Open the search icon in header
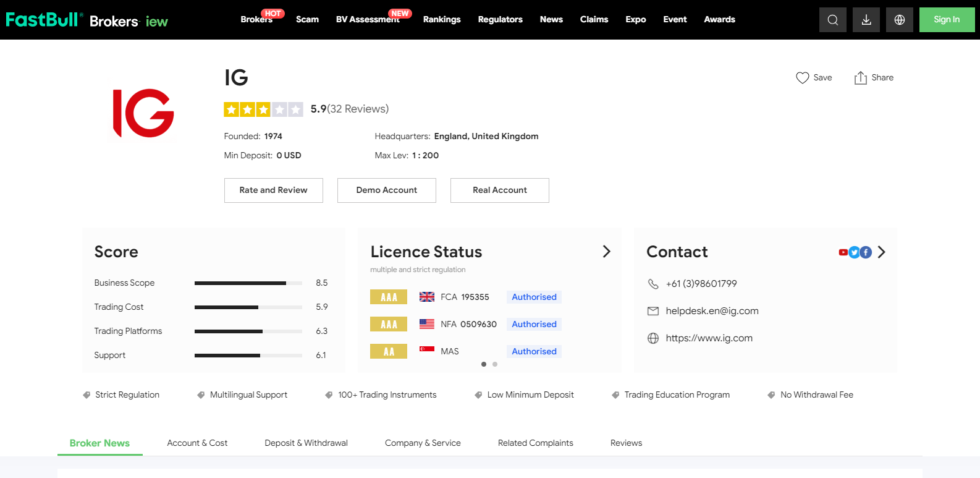This screenshot has height=478, width=980. (832, 20)
